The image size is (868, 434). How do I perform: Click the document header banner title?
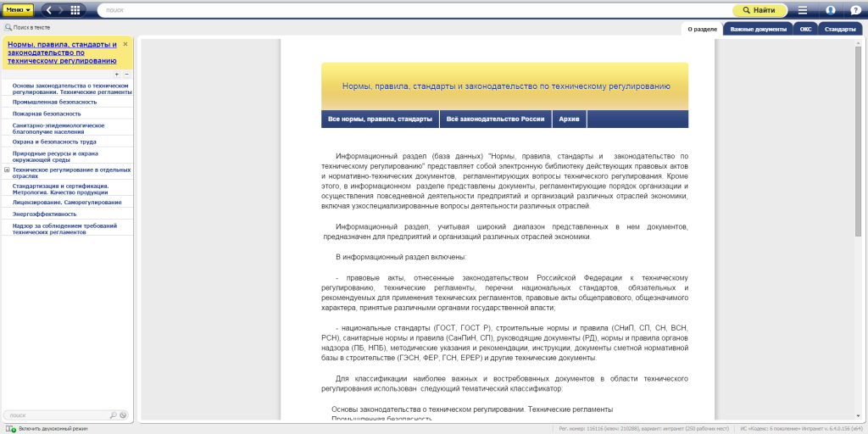click(x=506, y=86)
